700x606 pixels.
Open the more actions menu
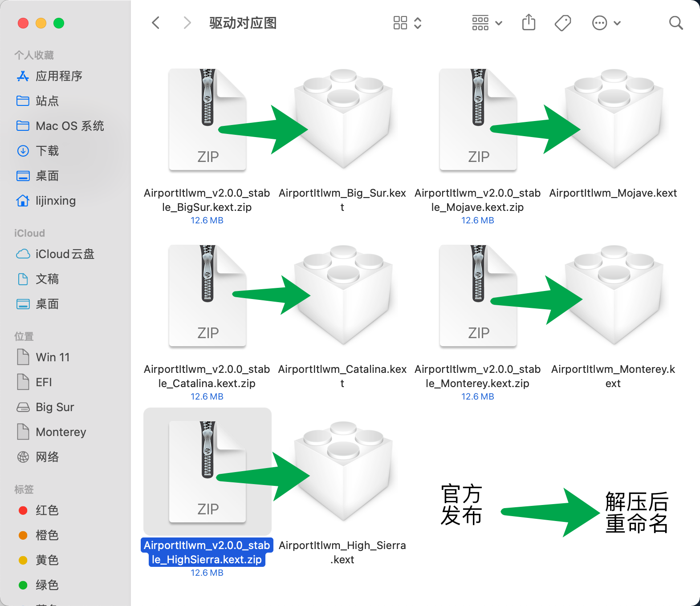(606, 23)
